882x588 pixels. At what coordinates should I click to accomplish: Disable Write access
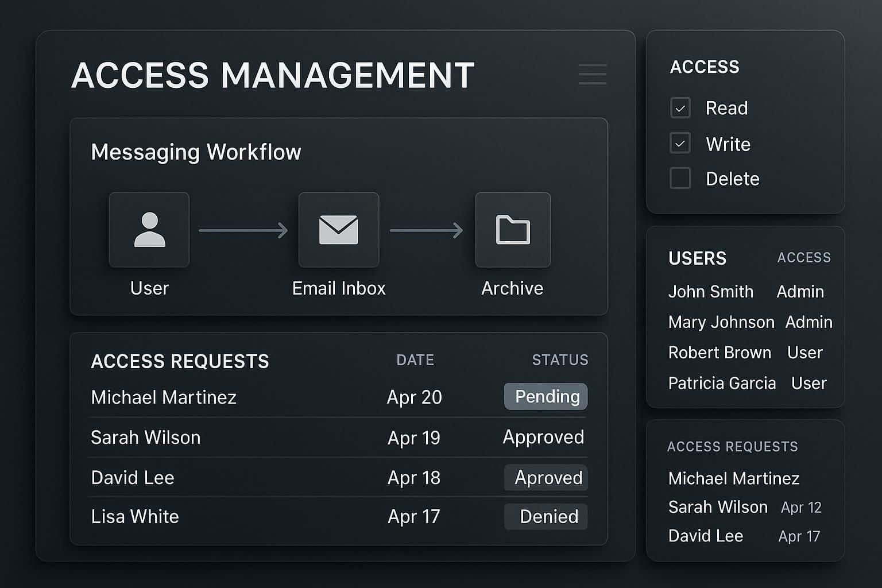(680, 144)
